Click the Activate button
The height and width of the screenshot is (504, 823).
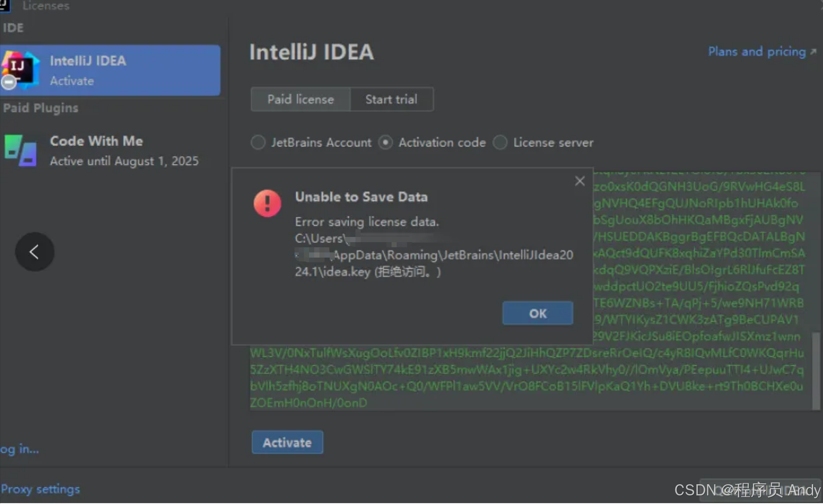(287, 443)
